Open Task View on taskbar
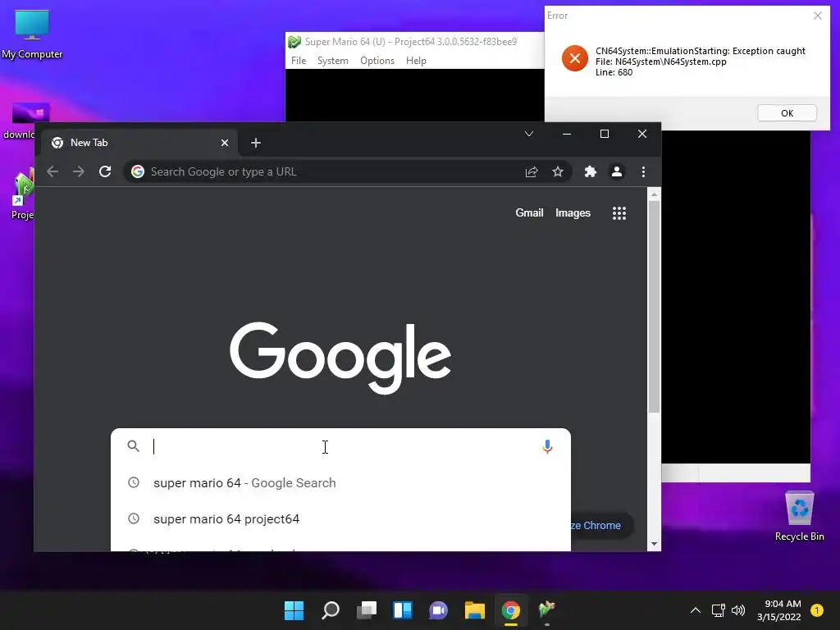 point(367,609)
